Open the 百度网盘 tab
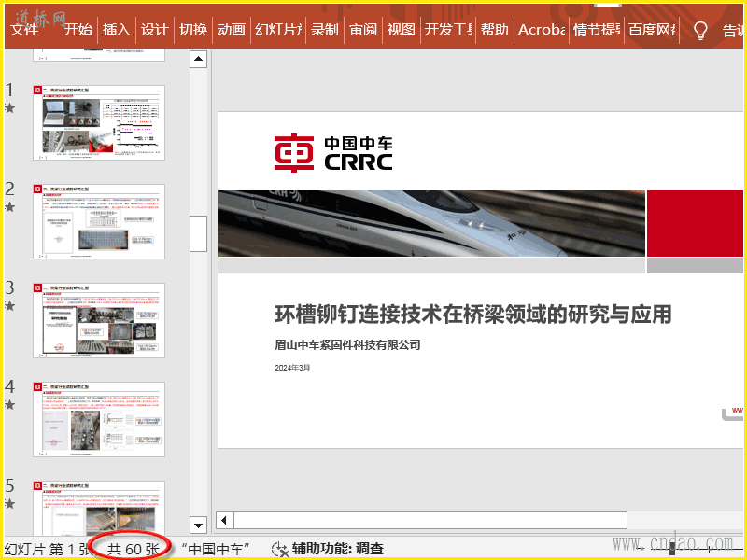 click(652, 30)
